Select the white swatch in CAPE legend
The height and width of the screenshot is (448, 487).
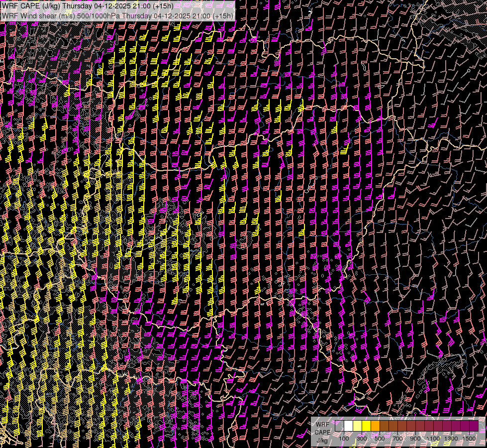[x=348, y=426]
